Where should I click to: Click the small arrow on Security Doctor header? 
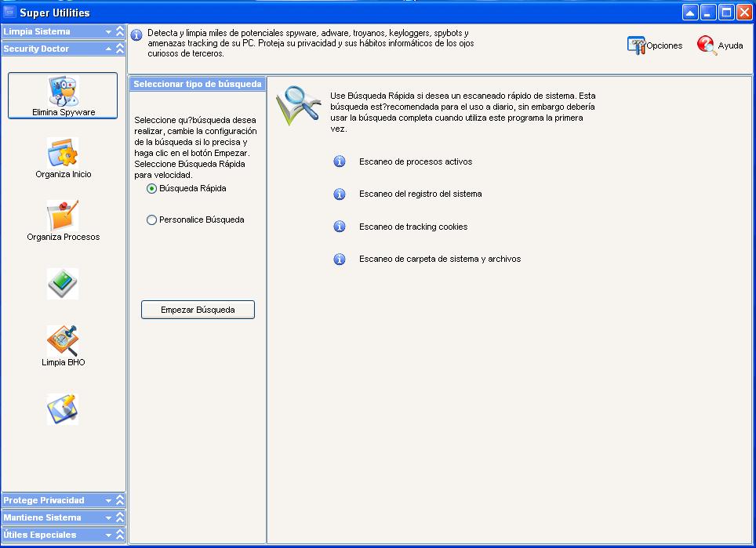(108, 49)
